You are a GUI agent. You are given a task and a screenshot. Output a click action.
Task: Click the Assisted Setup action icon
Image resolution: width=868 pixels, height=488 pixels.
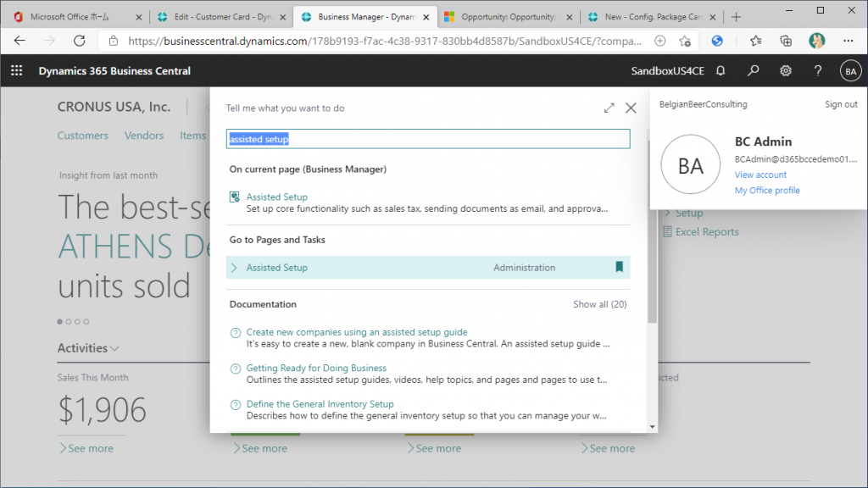tap(235, 197)
